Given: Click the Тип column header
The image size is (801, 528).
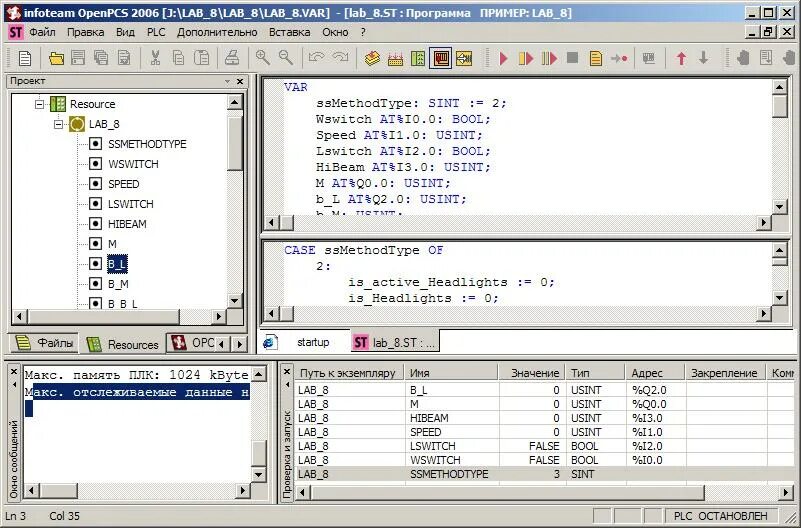Looking at the screenshot, I should pyautogui.click(x=595, y=373).
